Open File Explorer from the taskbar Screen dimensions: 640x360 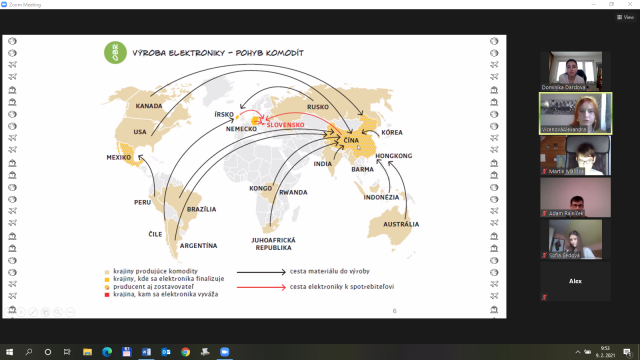[x=87, y=352]
